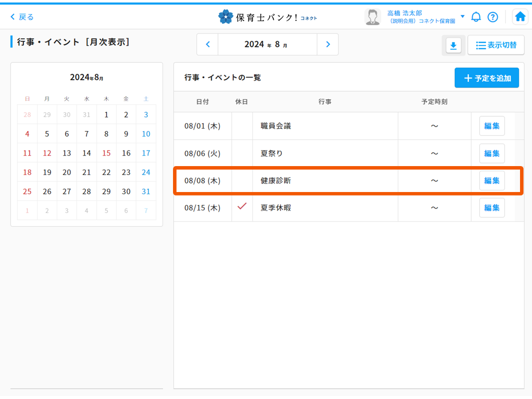Image resolution: width=532 pixels, height=399 pixels.
Task: Edit the 夏祭り event
Action: pos(492,154)
